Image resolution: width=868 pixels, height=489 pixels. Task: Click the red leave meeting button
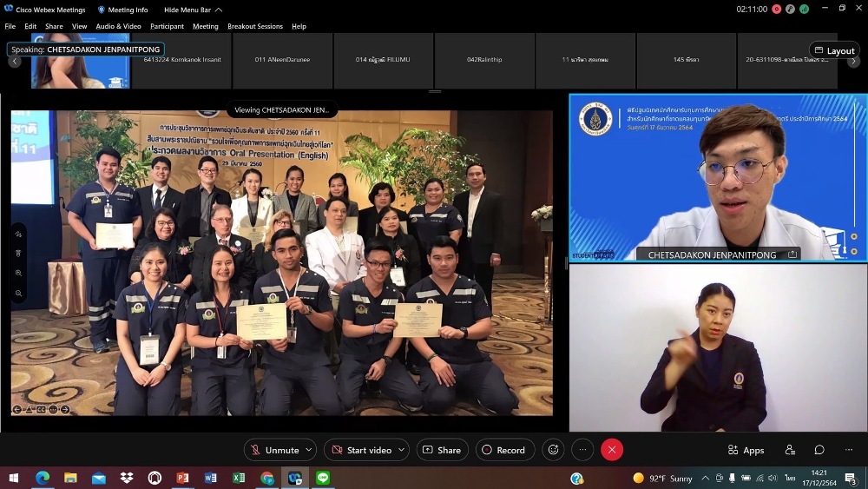click(612, 450)
